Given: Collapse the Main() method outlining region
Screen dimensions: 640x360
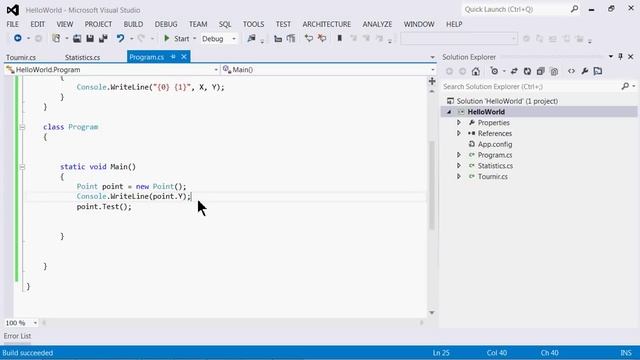Looking at the screenshot, I should (22, 167).
